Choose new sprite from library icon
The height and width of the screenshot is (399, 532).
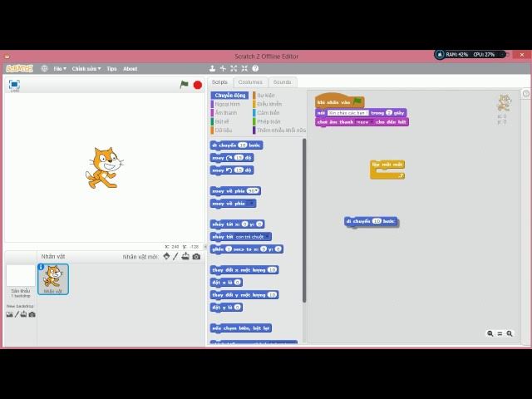point(166,257)
